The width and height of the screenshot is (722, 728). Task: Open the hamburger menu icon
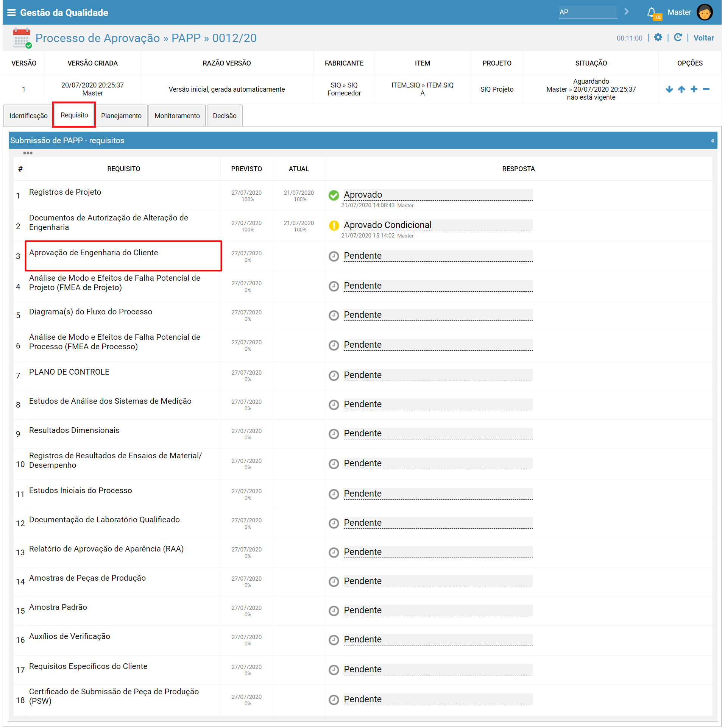point(11,12)
